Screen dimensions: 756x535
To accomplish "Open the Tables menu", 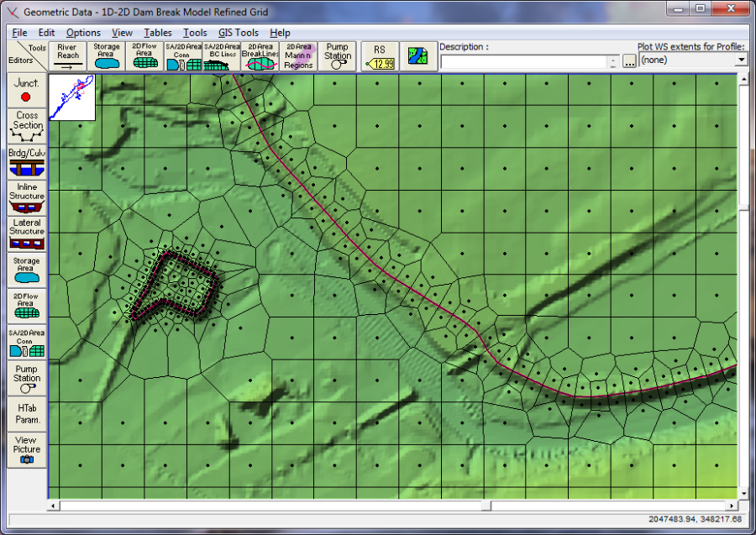I will tap(158, 33).
